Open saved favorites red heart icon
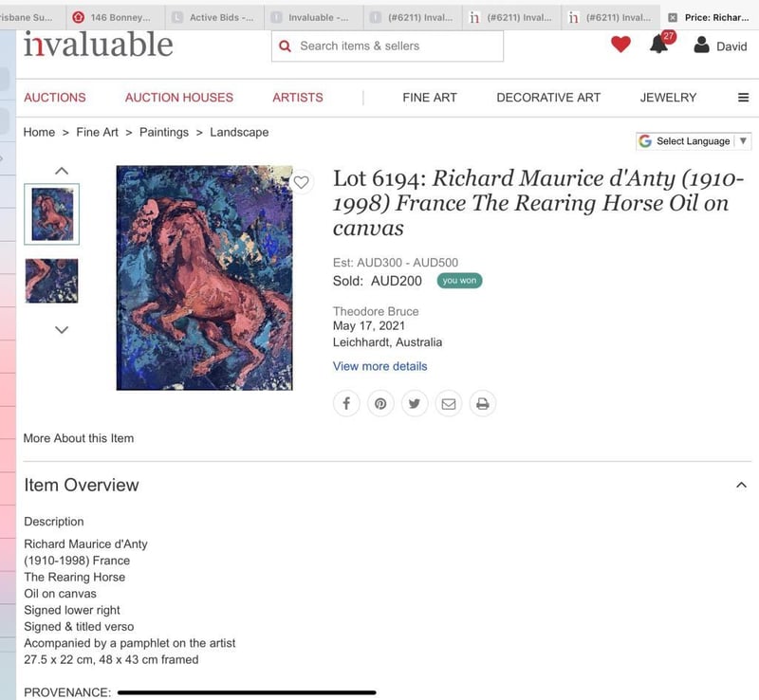The width and height of the screenshot is (759, 700). pyautogui.click(x=620, y=45)
